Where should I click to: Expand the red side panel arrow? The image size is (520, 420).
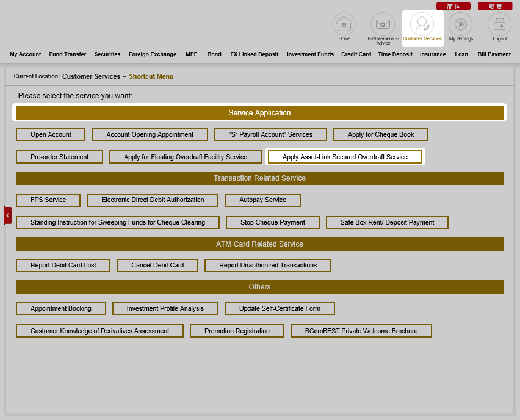click(7, 215)
